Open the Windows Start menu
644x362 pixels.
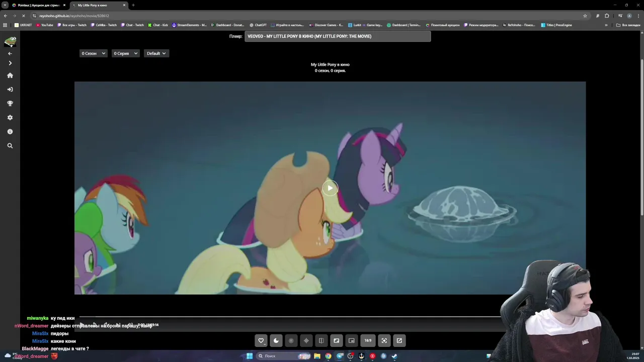[x=250, y=356]
